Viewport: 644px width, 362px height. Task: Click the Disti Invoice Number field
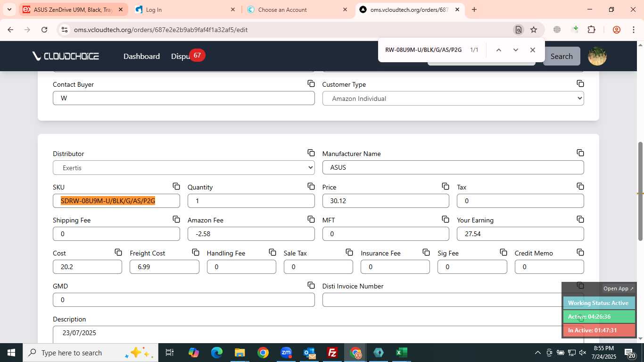coord(453,300)
